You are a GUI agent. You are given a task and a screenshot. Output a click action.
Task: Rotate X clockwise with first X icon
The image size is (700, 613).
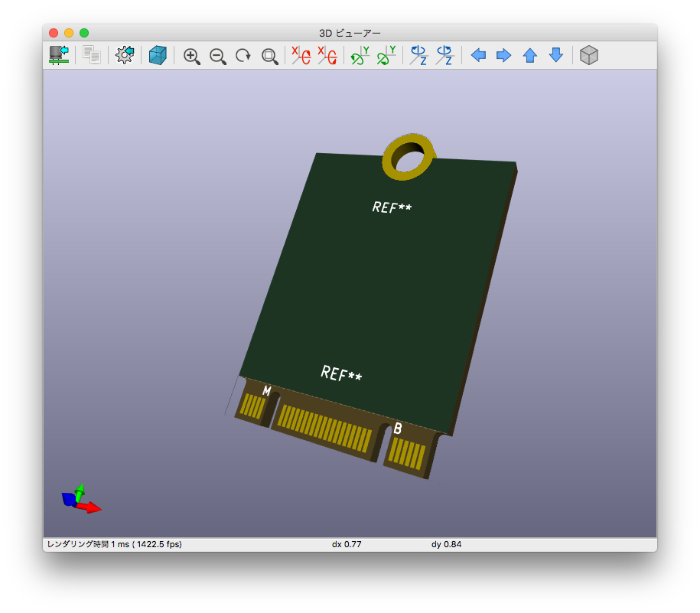click(301, 55)
